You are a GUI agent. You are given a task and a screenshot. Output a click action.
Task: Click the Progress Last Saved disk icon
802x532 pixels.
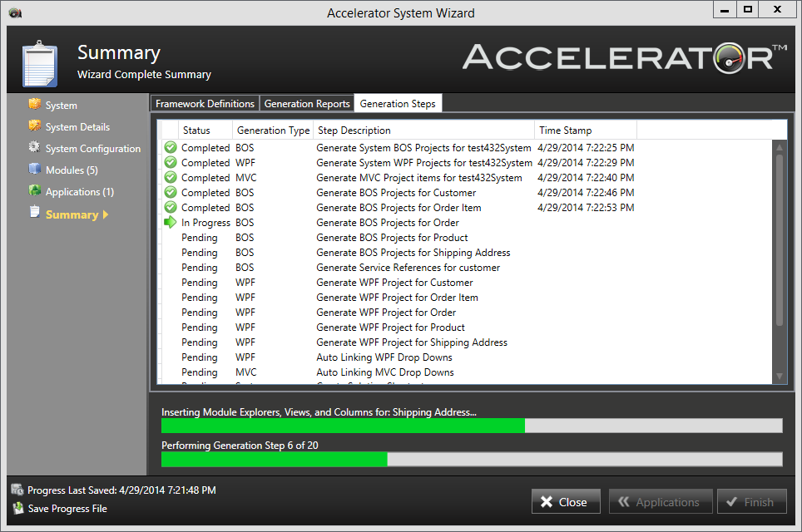coord(17,490)
